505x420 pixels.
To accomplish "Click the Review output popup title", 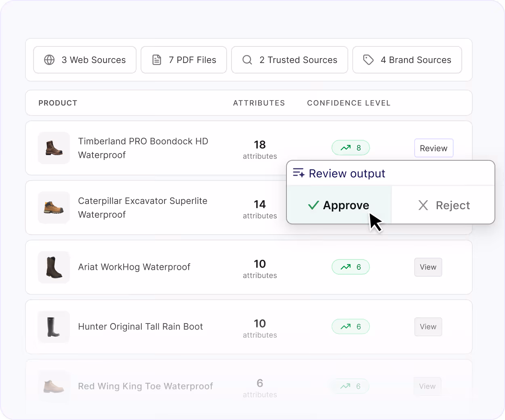I will [347, 173].
